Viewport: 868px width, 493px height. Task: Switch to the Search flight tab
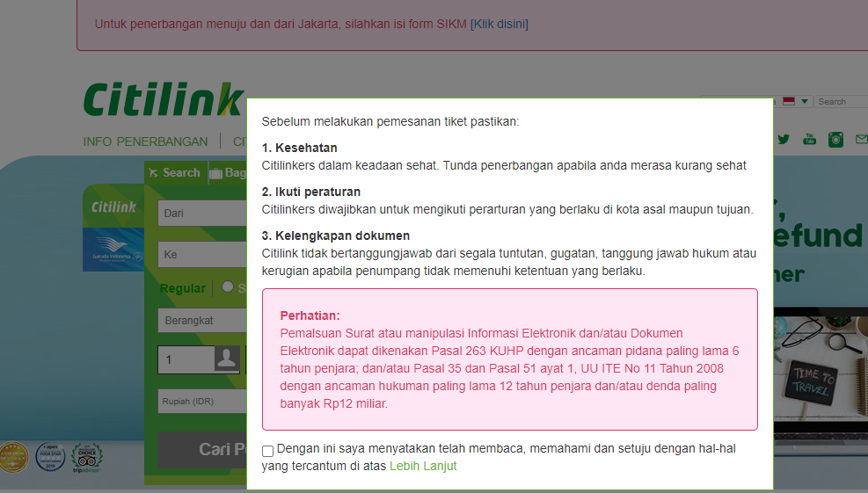(175, 173)
